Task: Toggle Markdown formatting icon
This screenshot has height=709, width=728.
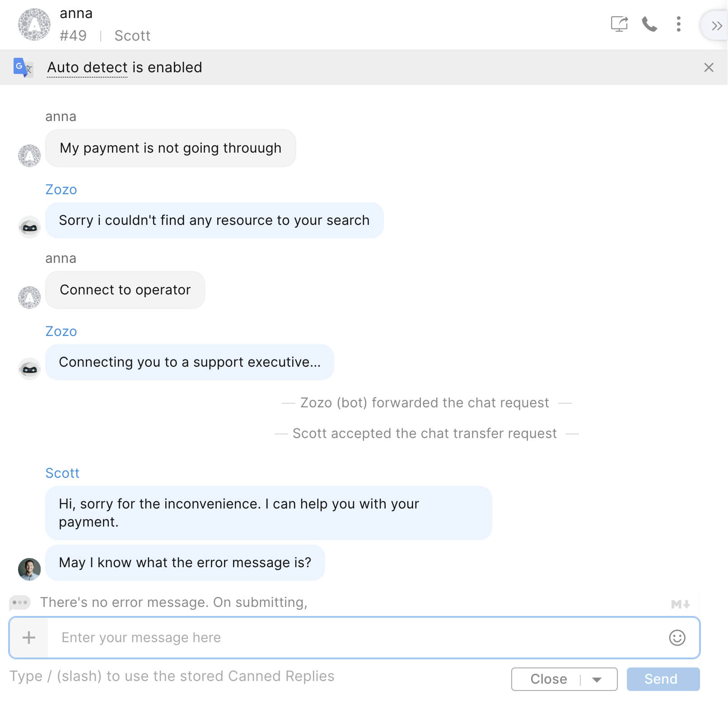Action: click(x=680, y=604)
